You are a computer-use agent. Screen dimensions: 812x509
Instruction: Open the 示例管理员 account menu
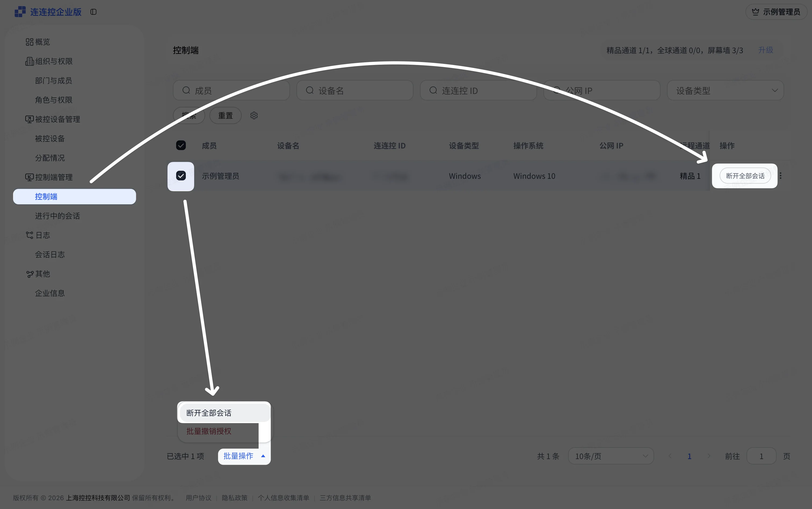point(776,12)
